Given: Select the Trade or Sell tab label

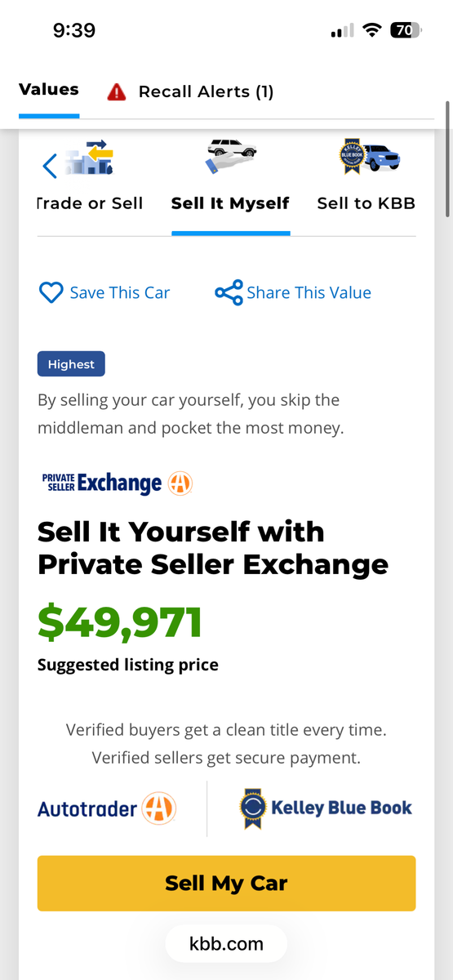Looking at the screenshot, I should click(90, 203).
